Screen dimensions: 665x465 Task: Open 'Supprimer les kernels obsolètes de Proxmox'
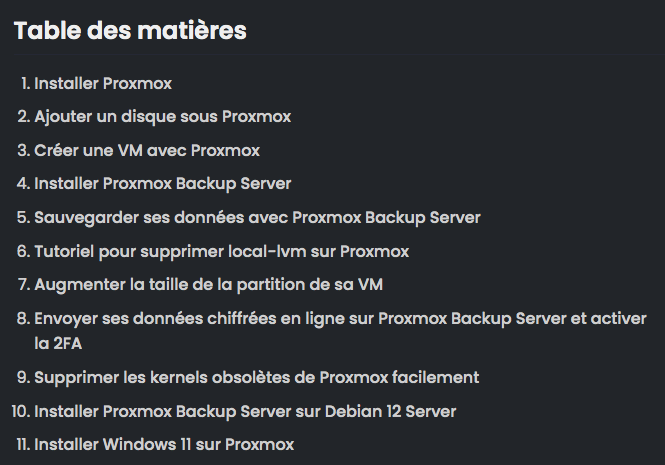tap(257, 377)
